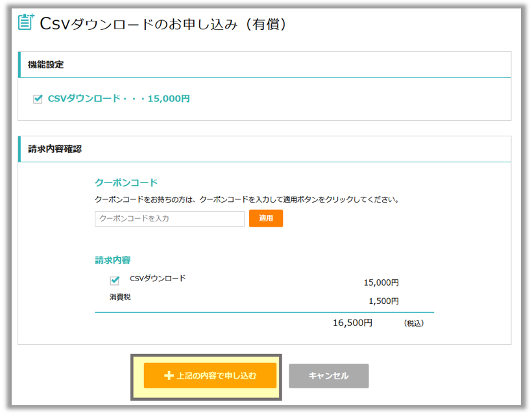Click the 15,000円 line item amount
Image resolution: width=532 pixels, height=413 pixels.
(381, 282)
